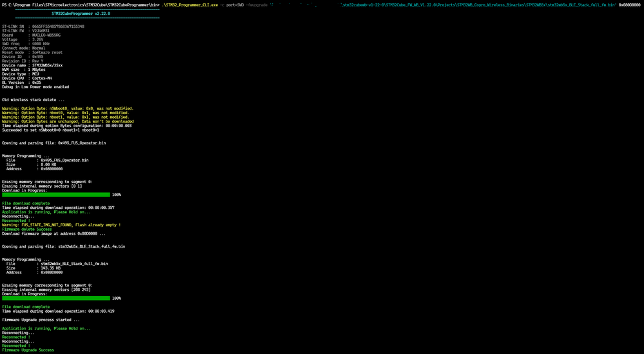This screenshot has height=354, width=644.
Task: Click progress bar beneath sectors [208 243] line
Action: (56, 298)
